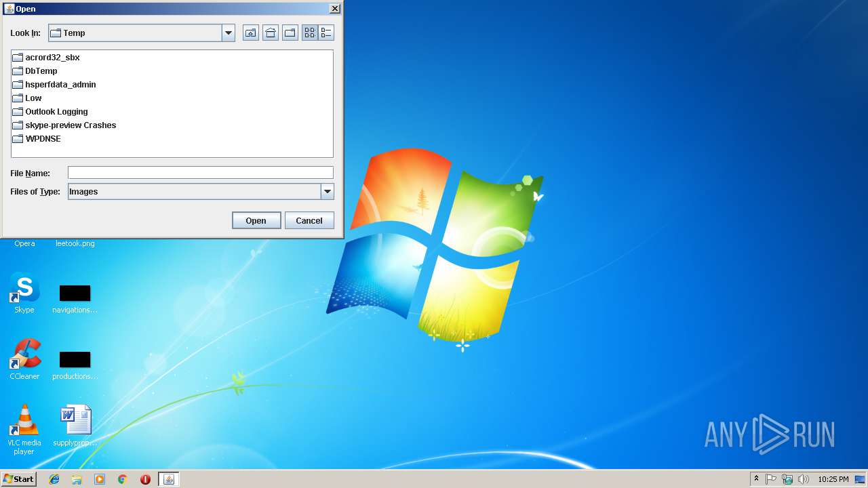Launch Chrome from taskbar

click(123, 479)
